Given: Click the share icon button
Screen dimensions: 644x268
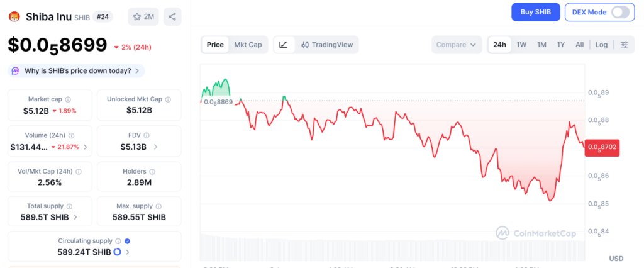Looking at the screenshot, I should point(172,16).
